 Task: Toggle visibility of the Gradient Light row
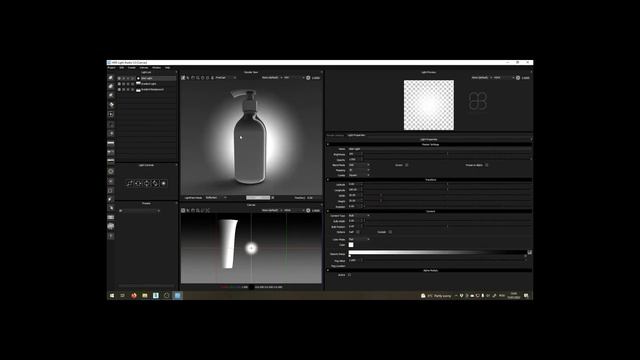point(119,84)
